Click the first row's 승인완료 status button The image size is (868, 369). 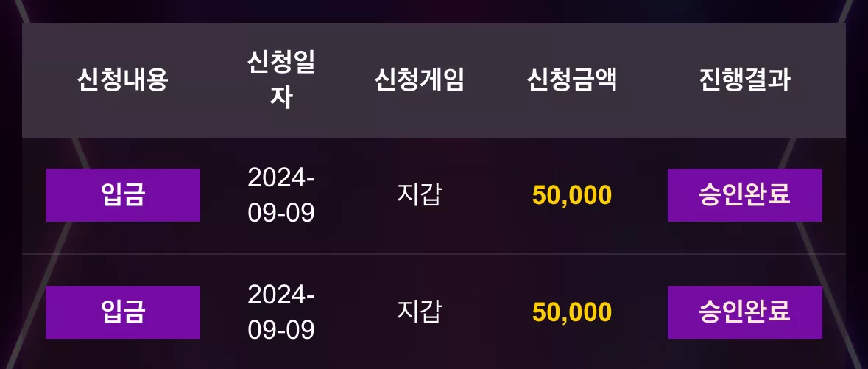[744, 195]
